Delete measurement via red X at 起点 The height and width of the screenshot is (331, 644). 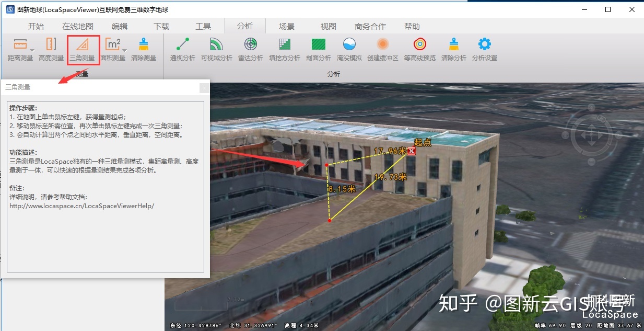tap(412, 151)
